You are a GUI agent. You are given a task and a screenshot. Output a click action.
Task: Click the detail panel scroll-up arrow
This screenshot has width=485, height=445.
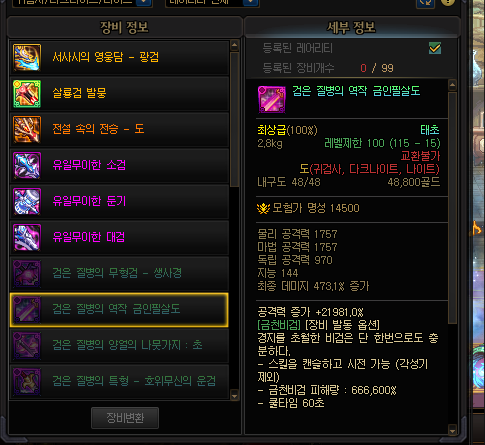[452, 85]
